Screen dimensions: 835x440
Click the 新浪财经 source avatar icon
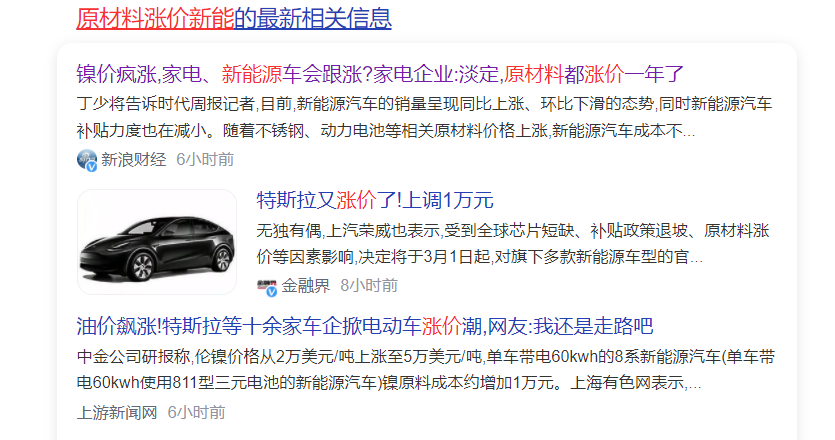[86, 159]
